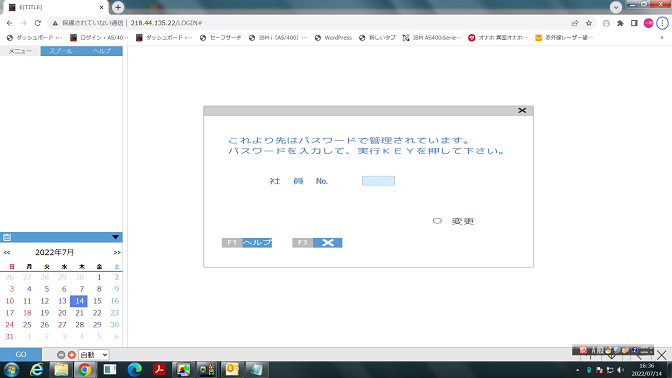Click the F3 cancel X button
Image resolution: width=672 pixels, height=378 pixels.
(317, 243)
